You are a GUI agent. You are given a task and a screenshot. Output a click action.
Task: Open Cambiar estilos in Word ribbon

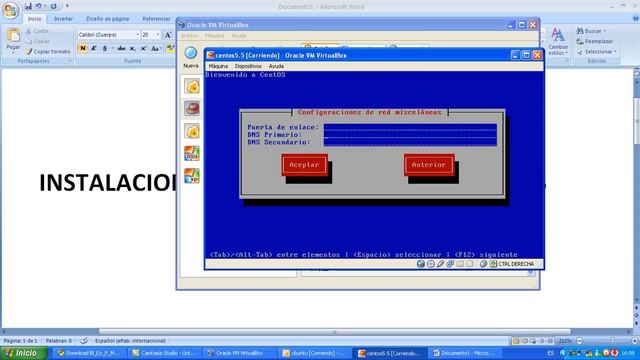558,41
